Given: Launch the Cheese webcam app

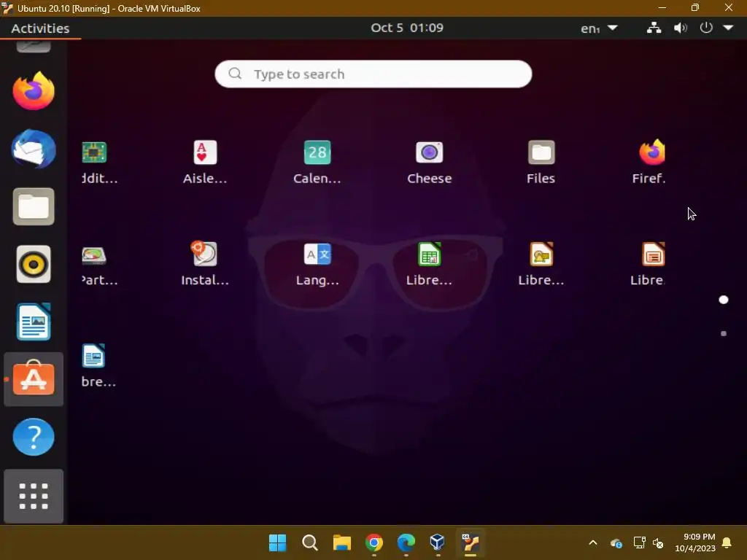Looking at the screenshot, I should (429, 163).
